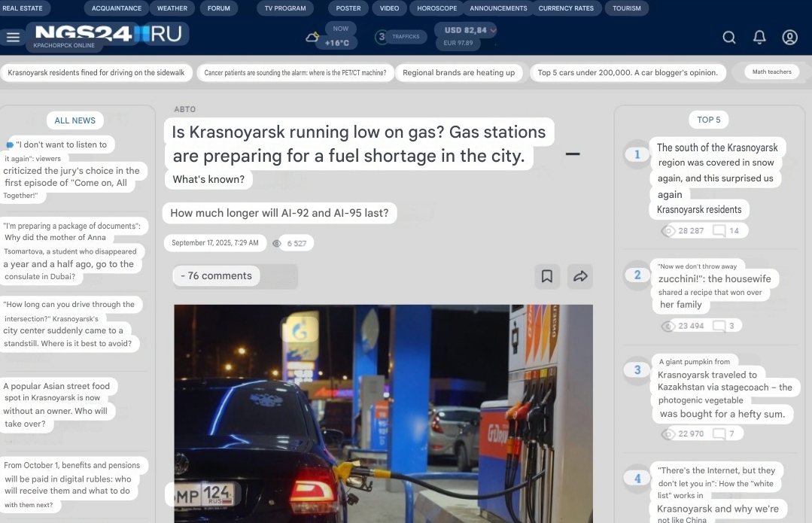Click the 28 287 views count

tap(691, 230)
